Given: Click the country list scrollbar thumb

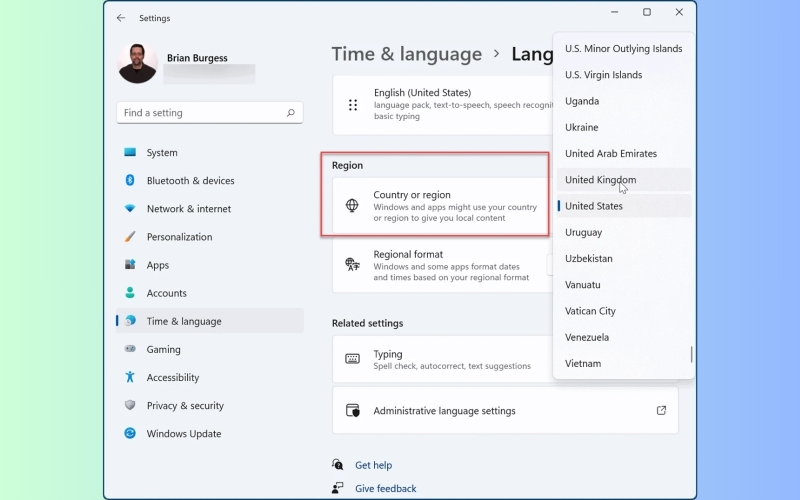Looking at the screenshot, I should click(691, 355).
